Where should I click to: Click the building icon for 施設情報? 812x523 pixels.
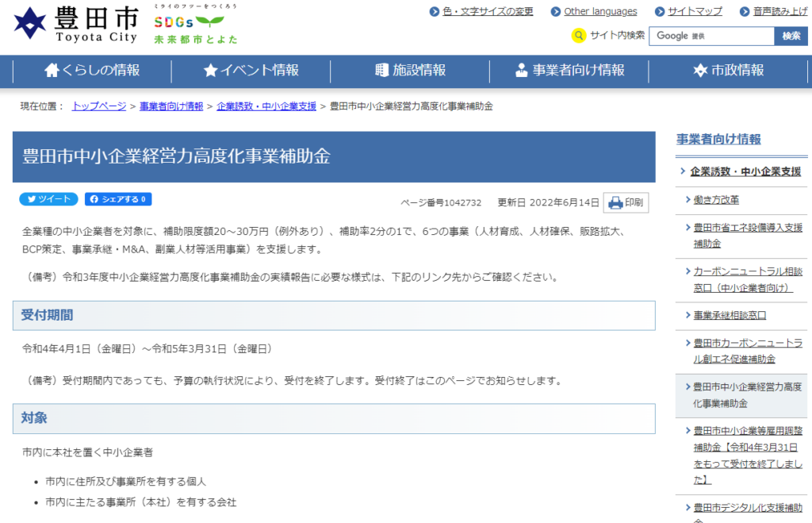coord(381,71)
